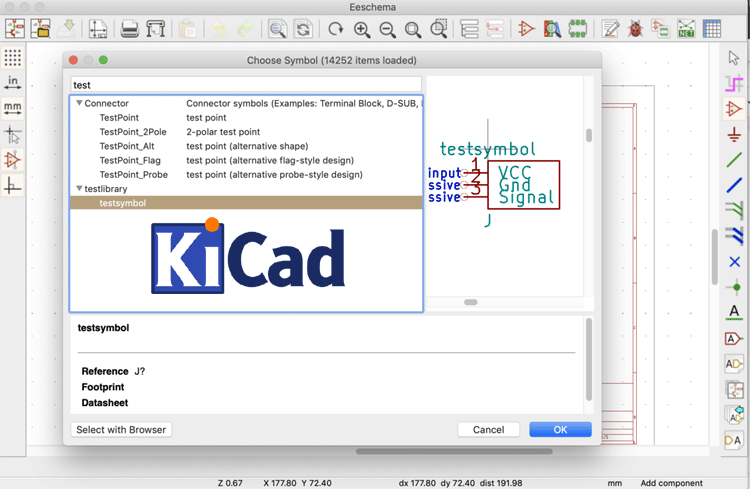The height and width of the screenshot is (489, 750).
Task: Click Zoom to Selection icon
Action: 439,29
